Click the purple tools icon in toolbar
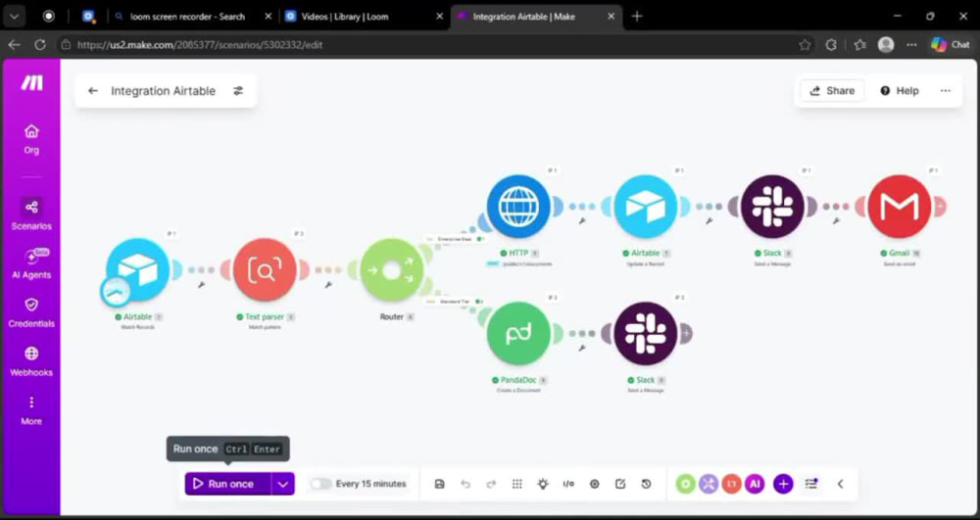Image resolution: width=980 pixels, height=520 pixels. click(709, 484)
